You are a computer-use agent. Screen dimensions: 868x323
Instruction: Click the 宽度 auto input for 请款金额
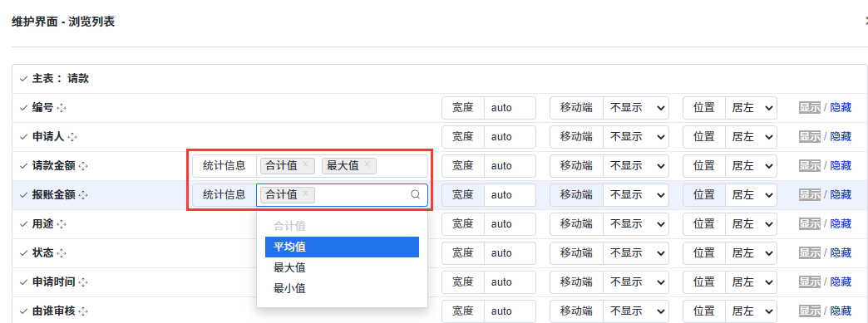point(510,165)
